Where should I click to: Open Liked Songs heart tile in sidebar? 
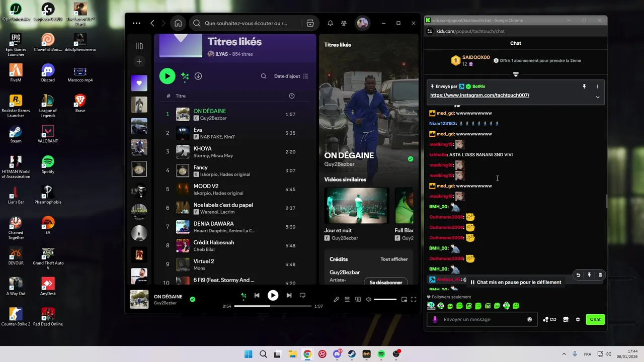[x=139, y=83]
